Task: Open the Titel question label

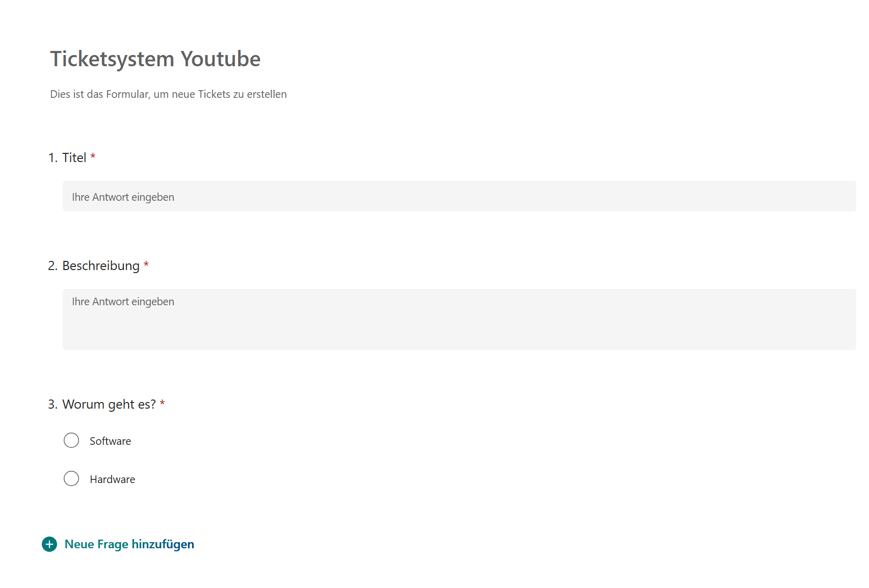Action: pos(74,158)
